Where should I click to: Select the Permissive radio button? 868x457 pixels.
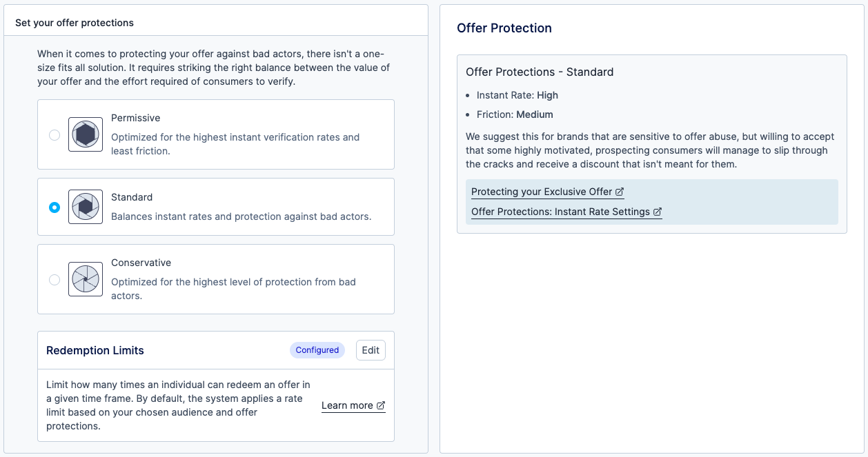point(55,135)
